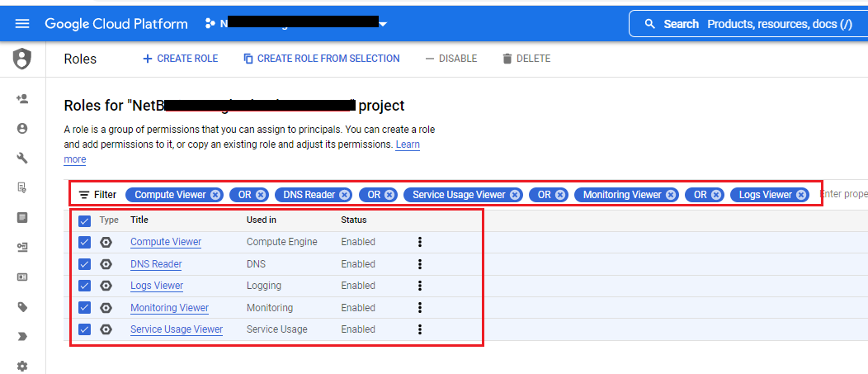This screenshot has width=868, height=374.
Task: Remove the OR chip after DNS Reader
Action: click(389, 195)
